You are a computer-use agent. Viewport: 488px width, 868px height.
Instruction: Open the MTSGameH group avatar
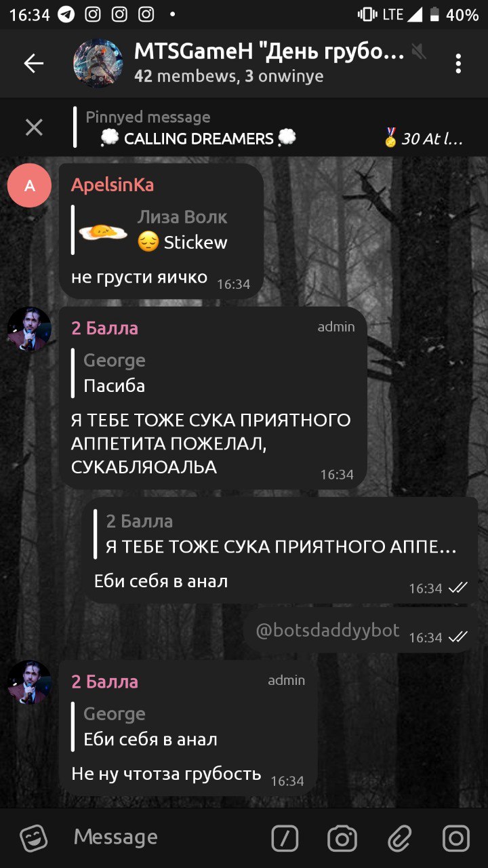pyautogui.click(x=98, y=63)
